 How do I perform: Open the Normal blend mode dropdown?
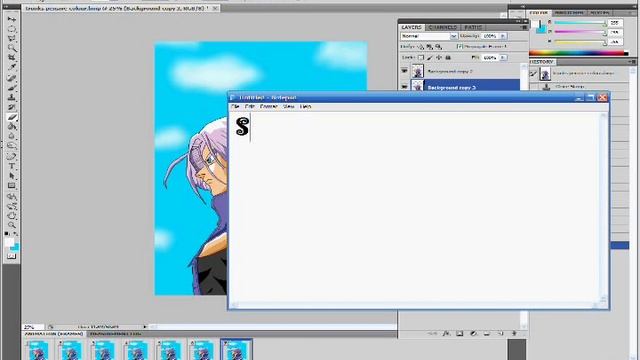pyautogui.click(x=429, y=36)
